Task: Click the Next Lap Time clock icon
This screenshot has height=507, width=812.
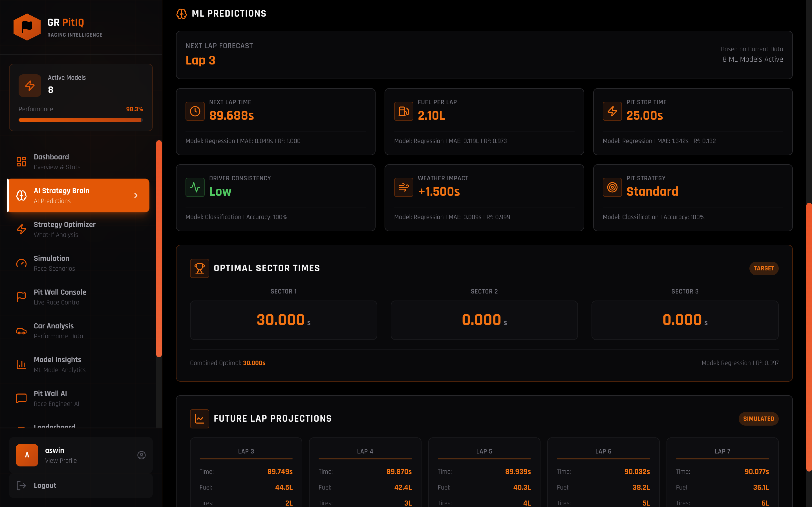Action: coord(195,111)
